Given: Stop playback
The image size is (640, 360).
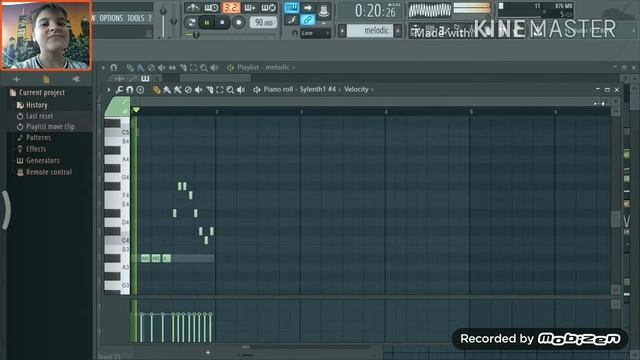Looking at the screenshot, I should tap(222, 22).
